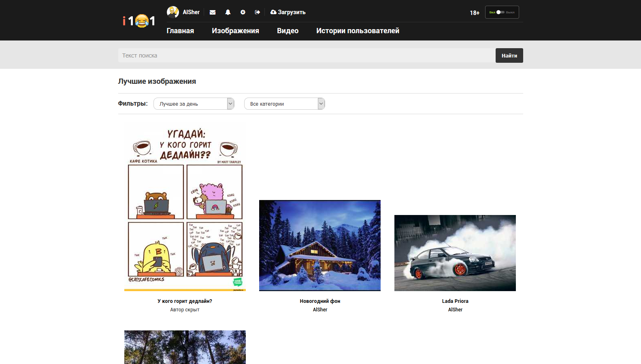Screen dimensions: 641x364
Task: Expand the Все категории dropdown
Action: [x=284, y=104]
